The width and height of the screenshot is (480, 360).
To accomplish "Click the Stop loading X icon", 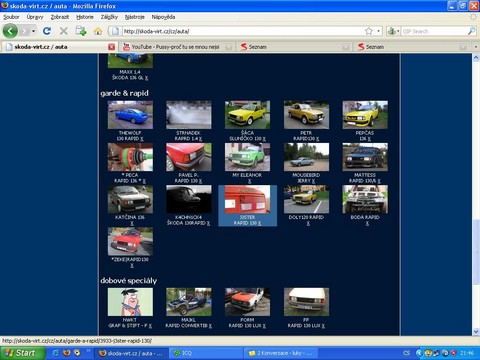I will coord(63,31).
